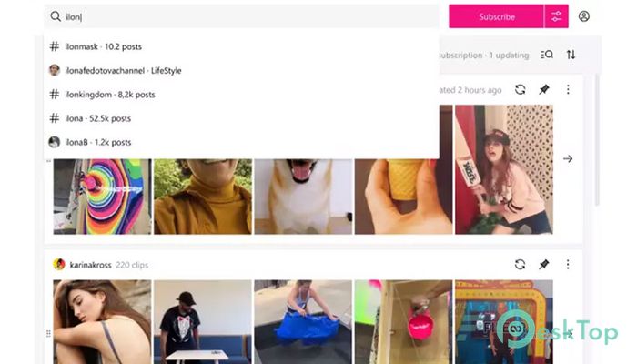Screen dimensions: 637x364
Task: Open more options menu for karinakross
Action: 568,265
